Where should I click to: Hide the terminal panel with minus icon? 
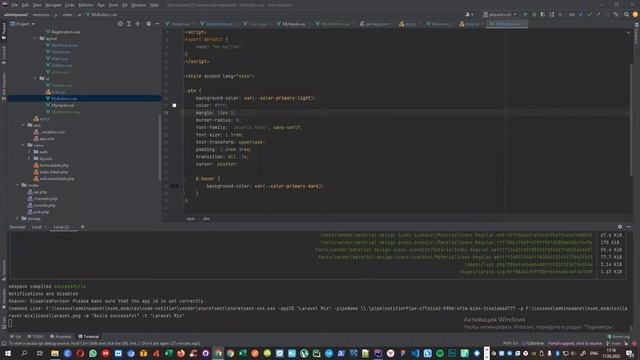[x=629, y=227]
